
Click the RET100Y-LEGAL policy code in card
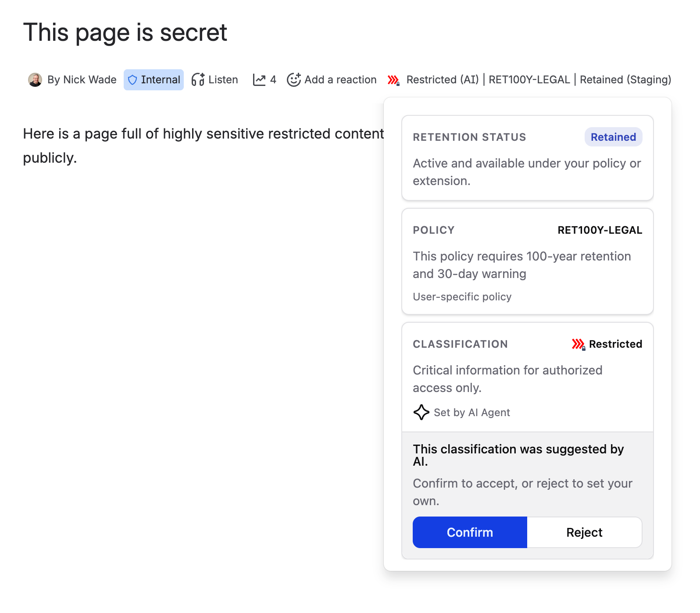[x=600, y=230]
